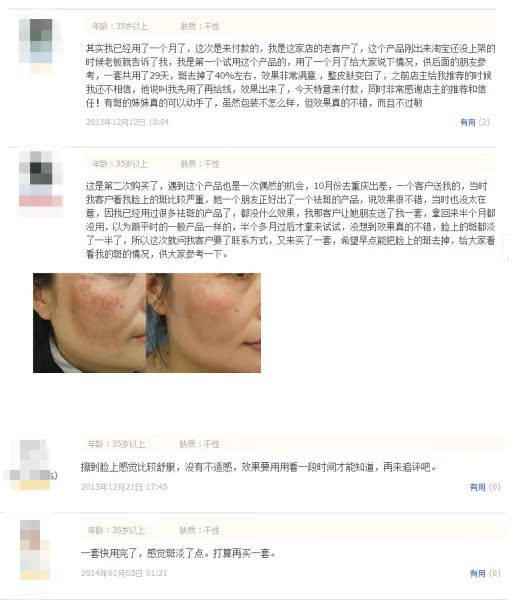This screenshot has height=601, width=516.
Task: Click 年龄:35岁以上 in the first review header
Action: pyautogui.click(x=120, y=26)
